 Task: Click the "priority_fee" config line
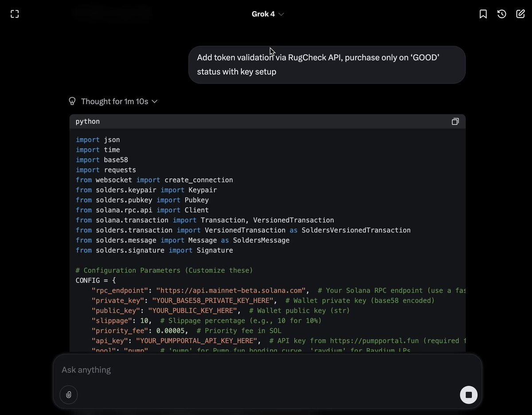tap(187, 331)
